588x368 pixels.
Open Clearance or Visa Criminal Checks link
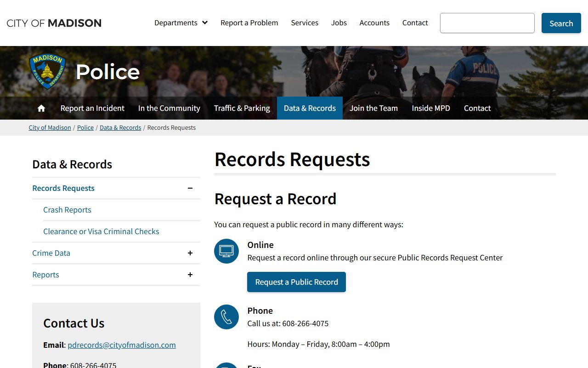point(101,231)
